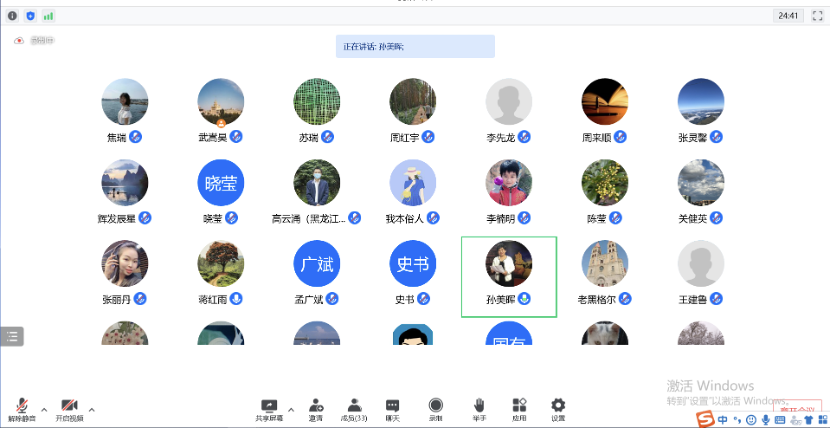Toggle fullscreen icon next to timer
Image resolution: width=830 pixels, height=428 pixels.
(814, 16)
